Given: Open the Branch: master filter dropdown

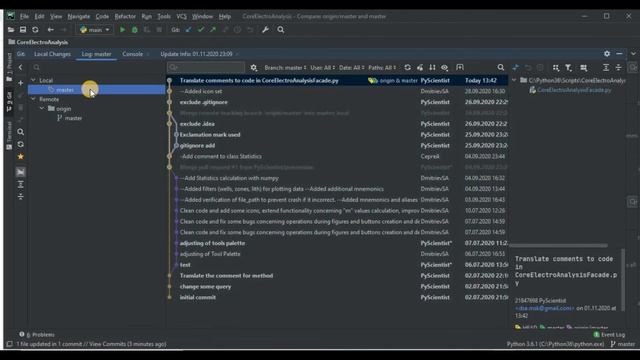Looking at the screenshot, I should point(285,68).
